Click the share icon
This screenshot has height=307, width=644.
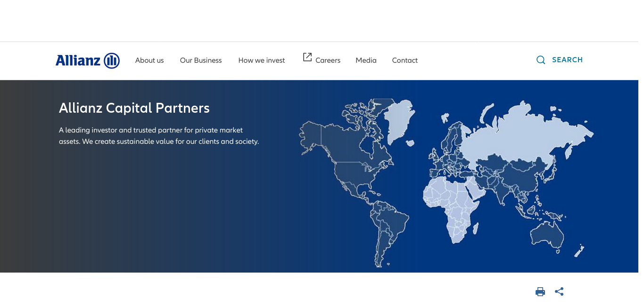pyautogui.click(x=559, y=291)
